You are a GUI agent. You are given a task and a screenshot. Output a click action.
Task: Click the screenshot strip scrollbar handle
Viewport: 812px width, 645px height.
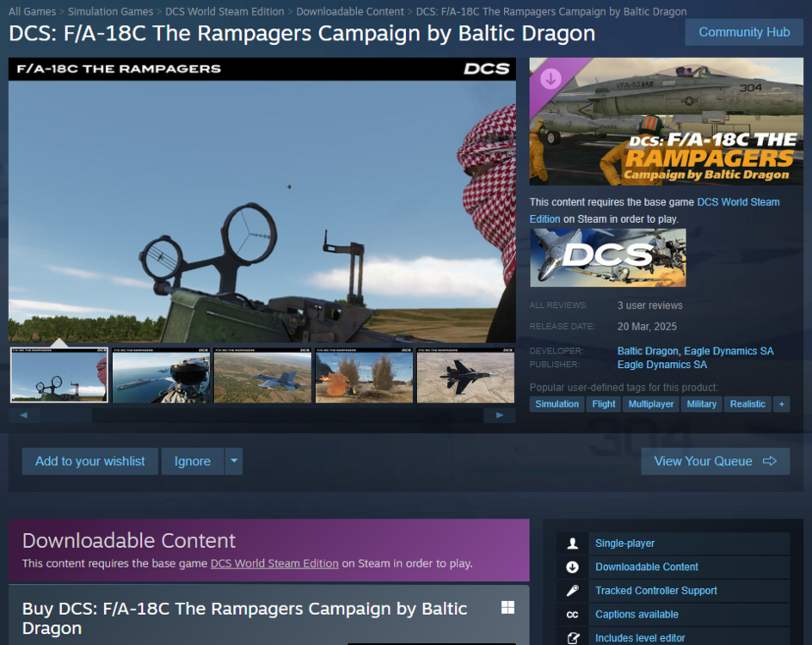click(x=67, y=415)
